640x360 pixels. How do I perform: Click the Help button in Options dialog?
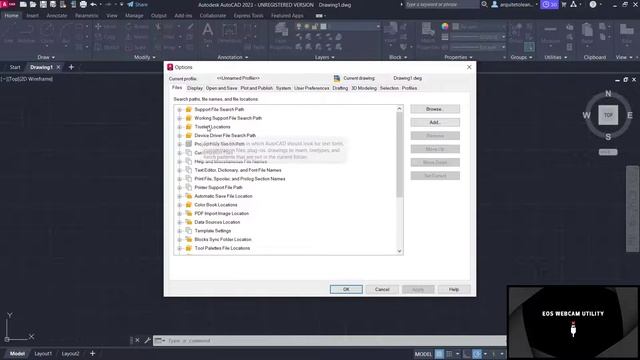(x=454, y=289)
